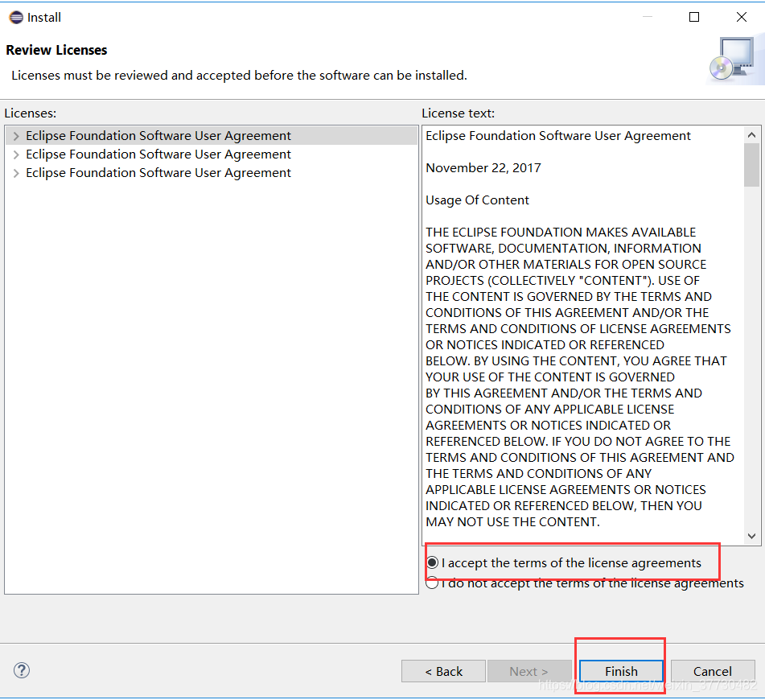This screenshot has width=765, height=700.
Task: Click the 'Usage Of Content' heading text
Action: click(x=477, y=200)
